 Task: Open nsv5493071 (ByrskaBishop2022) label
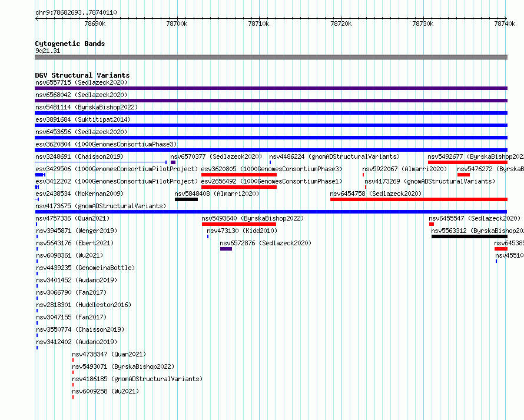(123, 366)
